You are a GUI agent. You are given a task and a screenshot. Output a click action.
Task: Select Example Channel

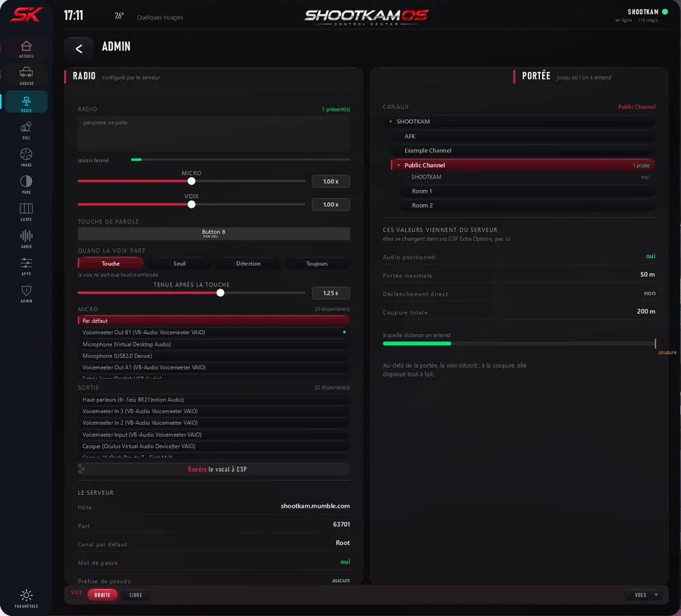pos(522,150)
